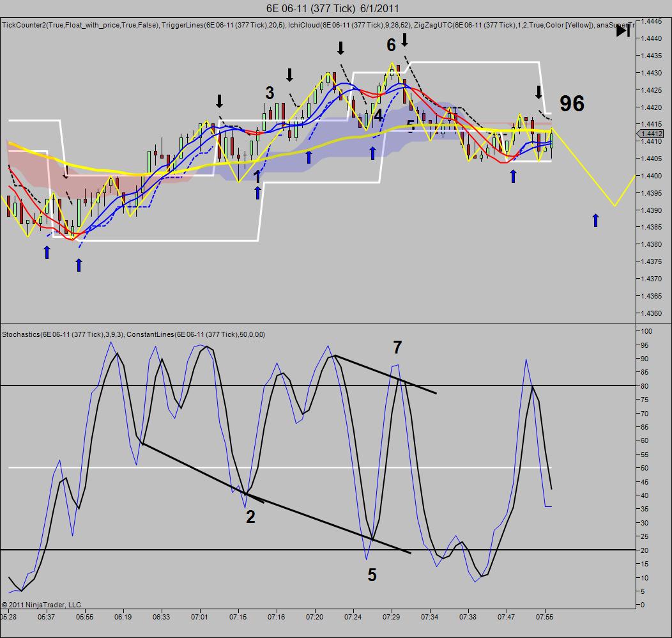Screen dimensions: 672x638
Task: Click time axis label 07:01
Action: click(199, 617)
